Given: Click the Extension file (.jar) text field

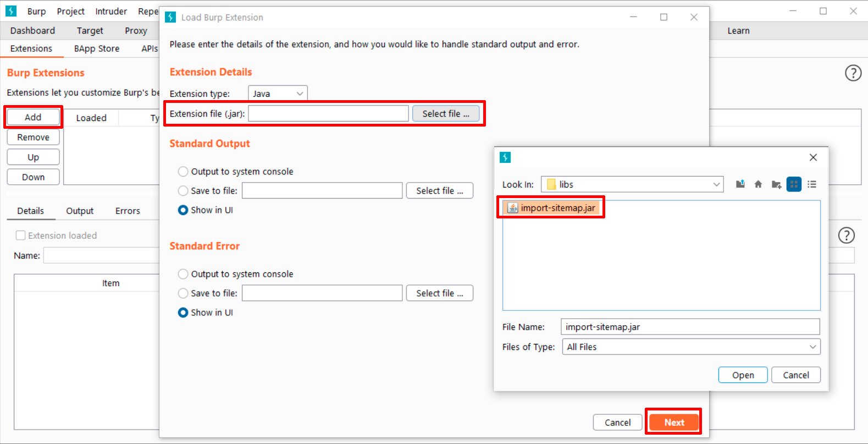Looking at the screenshot, I should point(328,114).
